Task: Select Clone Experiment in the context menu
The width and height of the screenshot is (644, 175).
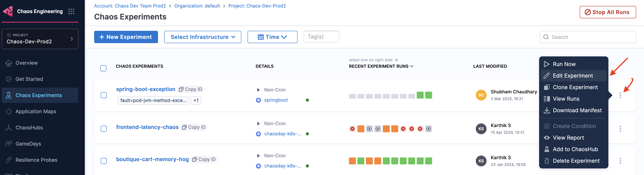Action: click(x=575, y=87)
